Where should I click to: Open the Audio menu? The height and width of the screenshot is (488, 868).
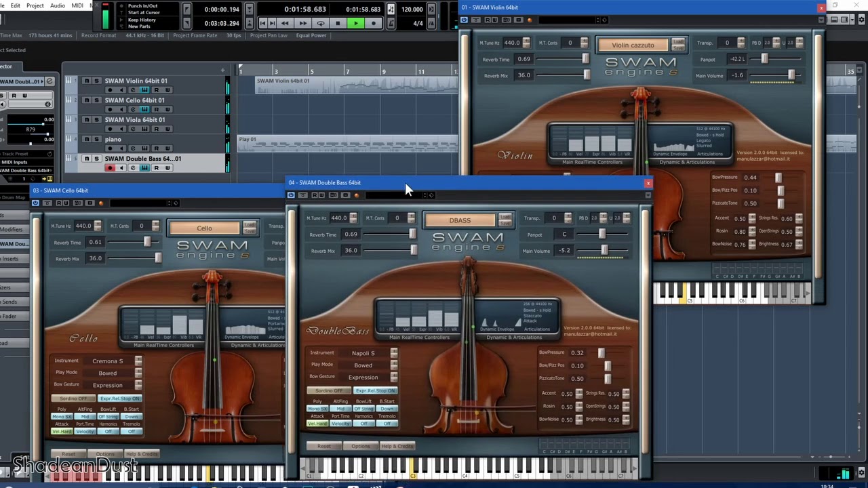[x=58, y=5]
